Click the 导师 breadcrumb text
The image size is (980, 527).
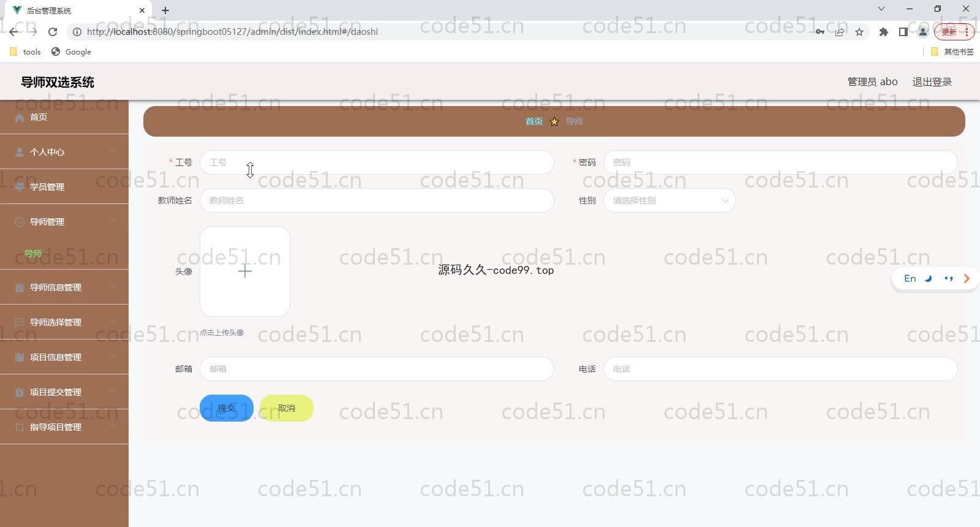tap(574, 121)
